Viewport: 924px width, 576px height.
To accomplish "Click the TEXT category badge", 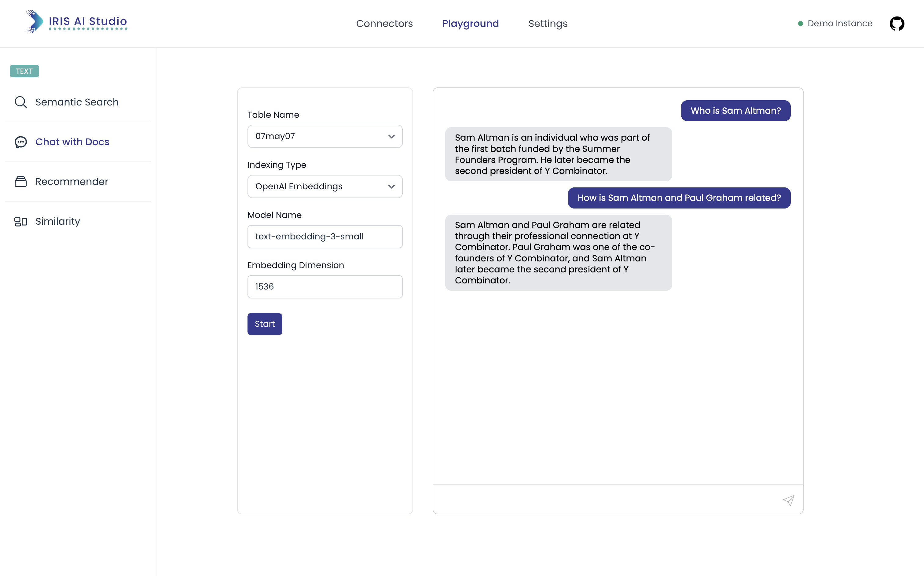I will (24, 71).
